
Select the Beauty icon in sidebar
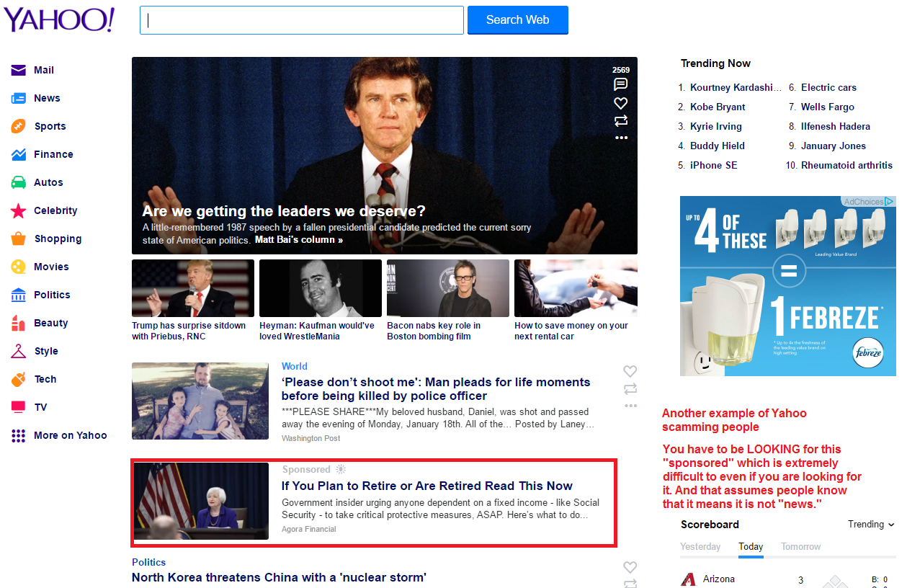point(19,323)
